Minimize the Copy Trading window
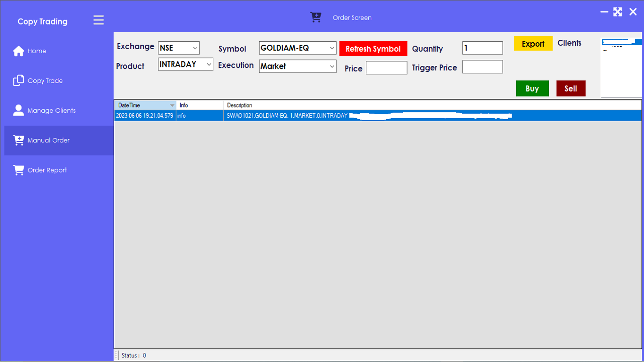Image resolution: width=644 pixels, height=362 pixels. (604, 12)
